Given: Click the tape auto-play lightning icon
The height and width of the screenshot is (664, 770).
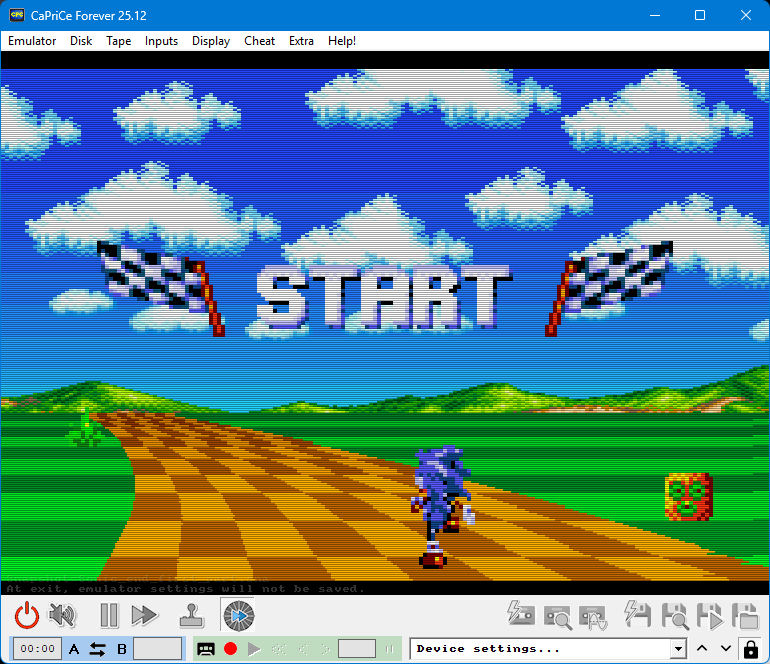Looking at the screenshot, I should [x=520, y=615].
